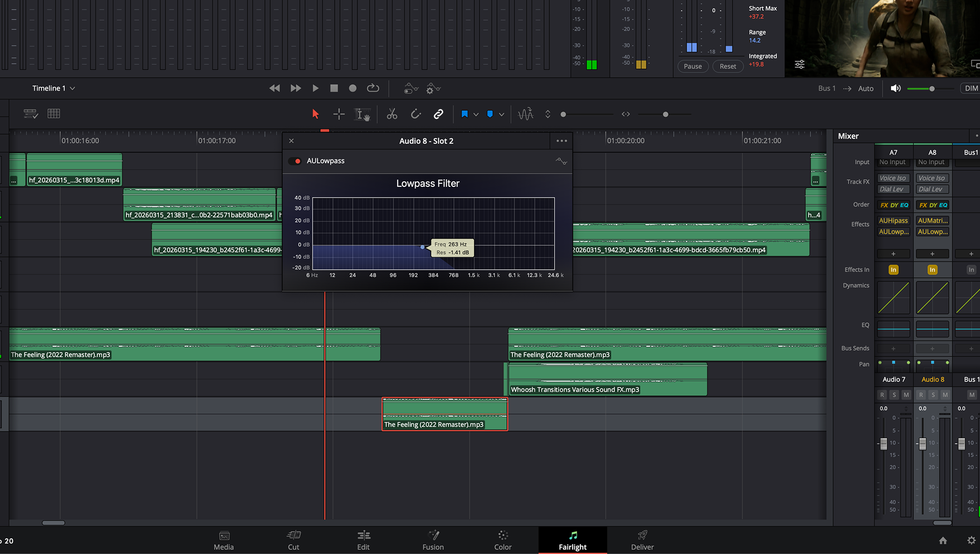980x554 pixels.
Task: Expand the Timeline 1 dropdown
Action: pos(54,88)
